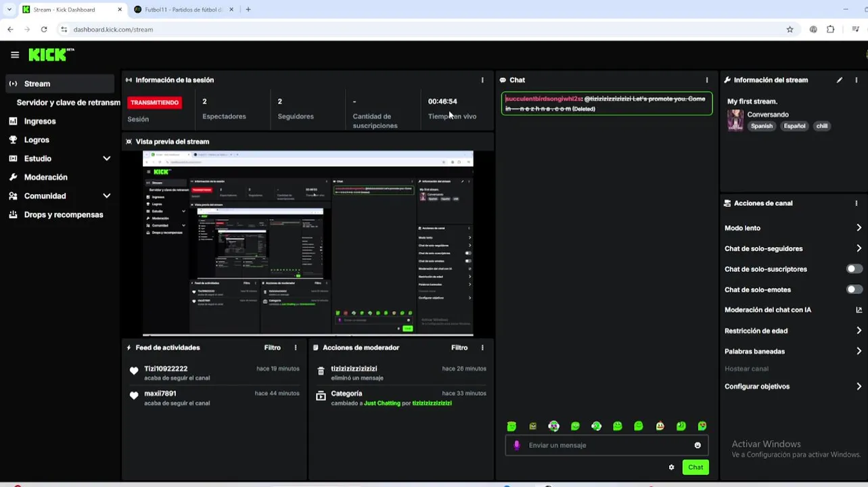Open a new browser tab
The width and height of the screenshot is (868, 487).
[x=248, y=9]
